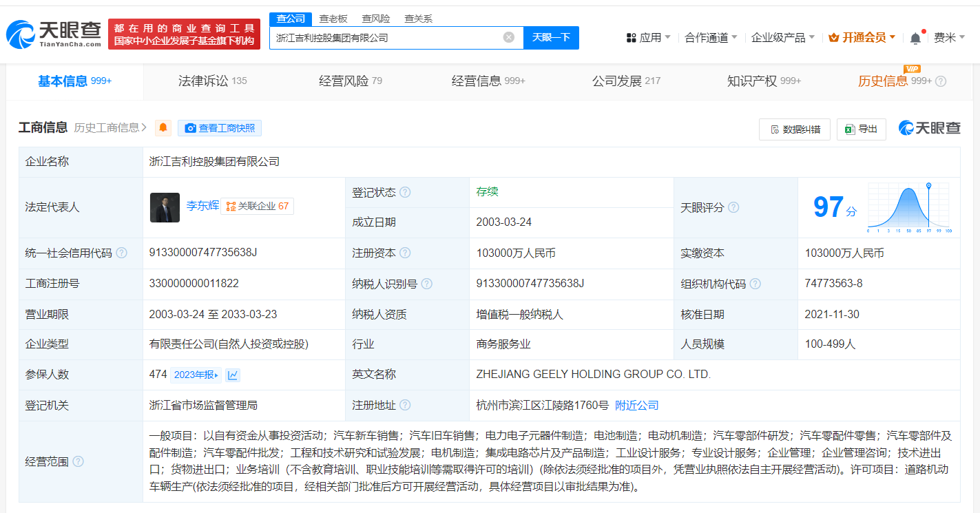Screen dimensions: 980x513
Task: Select the 查老板 search tab
Action: [333, 19]
